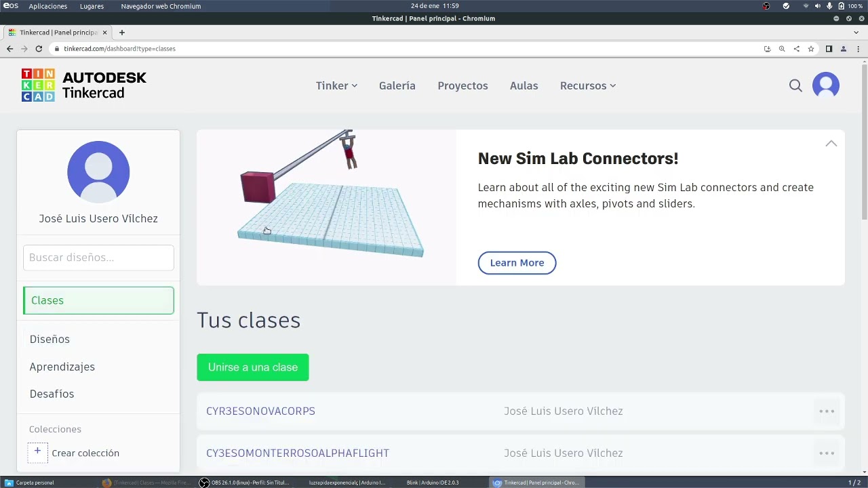
Task: Click the large profile avatar in sidebar
Action: [x=98, y=172]
